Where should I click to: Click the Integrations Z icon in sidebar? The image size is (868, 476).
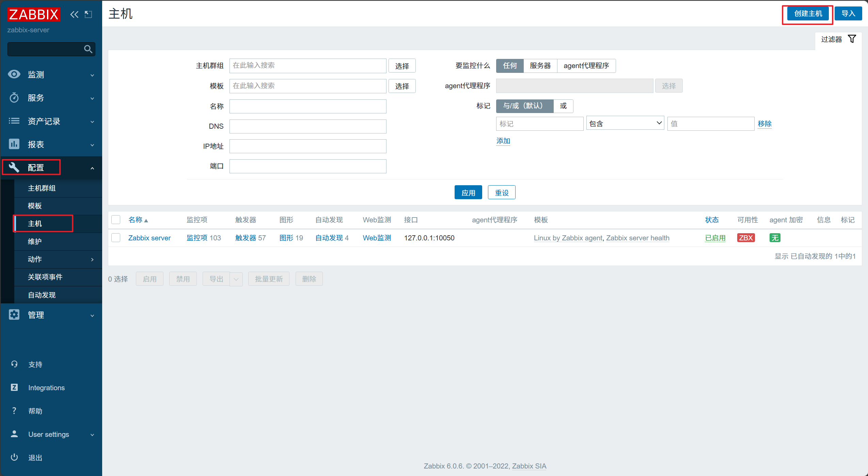(14, 387)
